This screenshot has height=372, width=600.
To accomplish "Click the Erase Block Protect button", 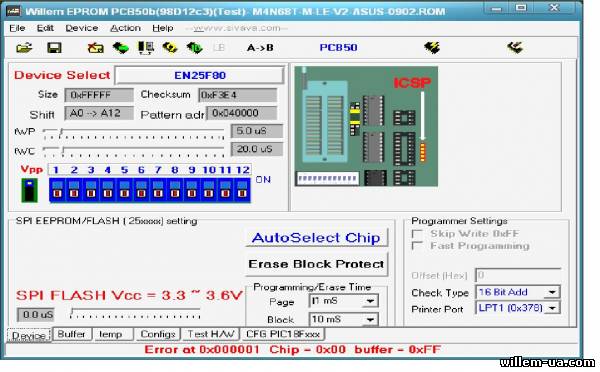I will coord(316,264).
